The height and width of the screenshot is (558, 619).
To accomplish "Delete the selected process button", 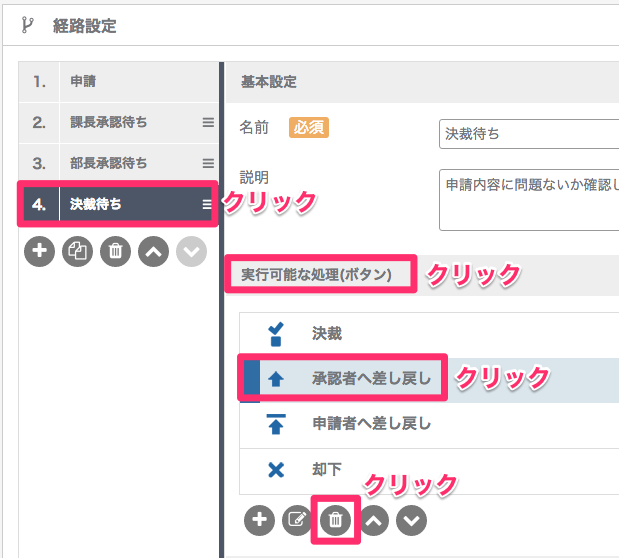I will click(x=336, y=520).
